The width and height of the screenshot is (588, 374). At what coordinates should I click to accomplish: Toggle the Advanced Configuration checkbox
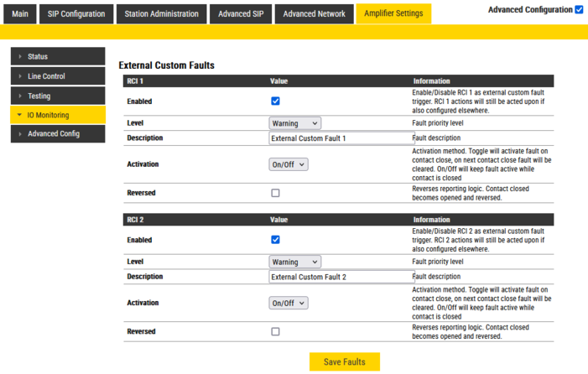point(579,10)
